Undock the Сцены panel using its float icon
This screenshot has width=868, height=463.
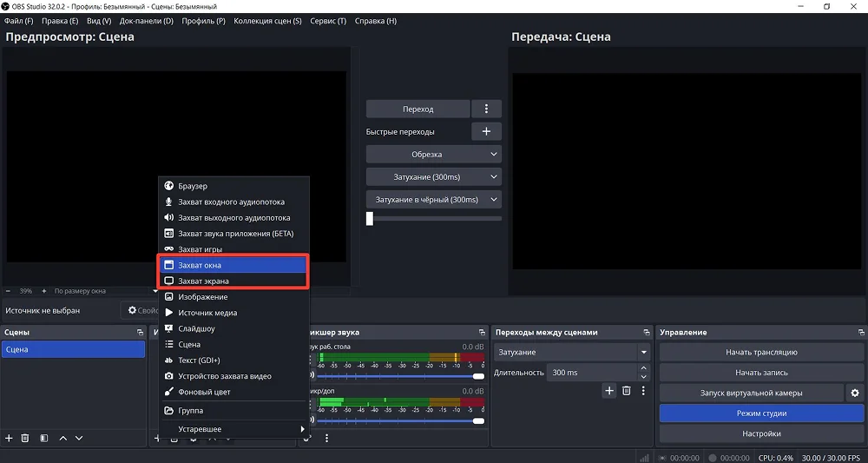pos(140,333)
